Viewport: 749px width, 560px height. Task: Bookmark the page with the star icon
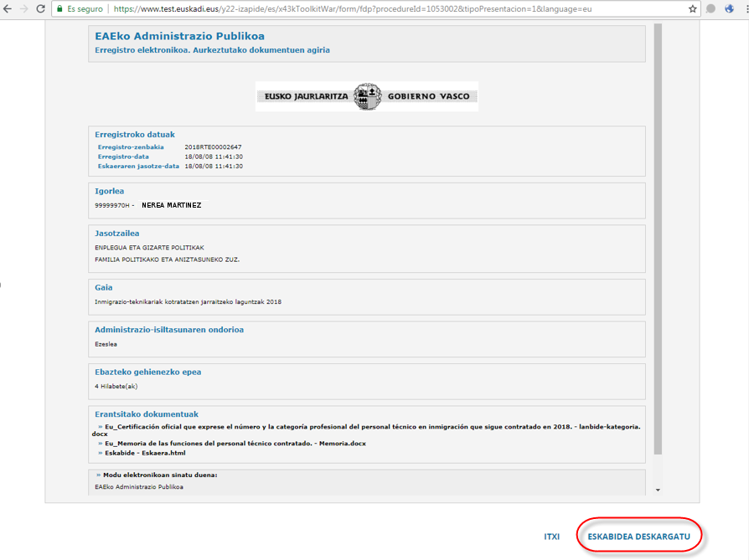click(x=693, y=8)
